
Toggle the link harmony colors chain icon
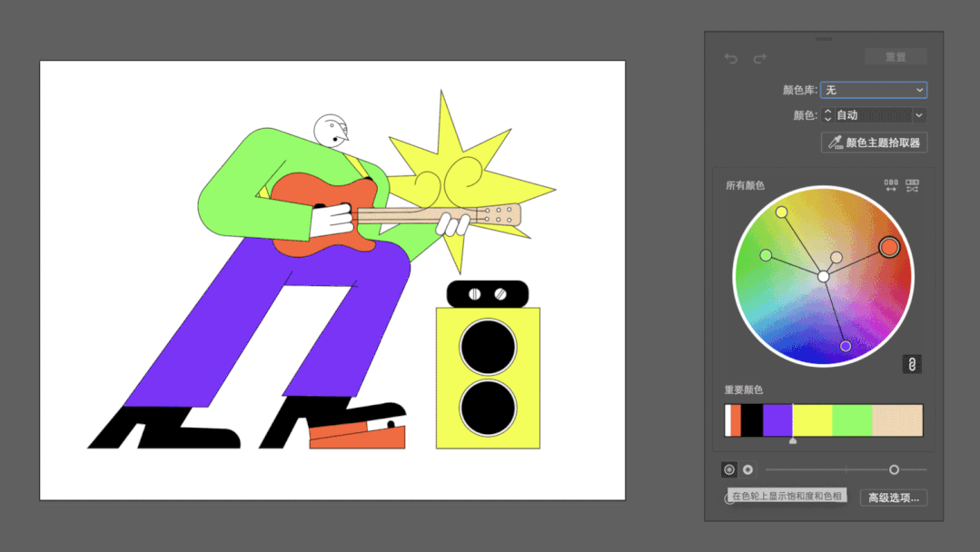click(x=912, y=364)
